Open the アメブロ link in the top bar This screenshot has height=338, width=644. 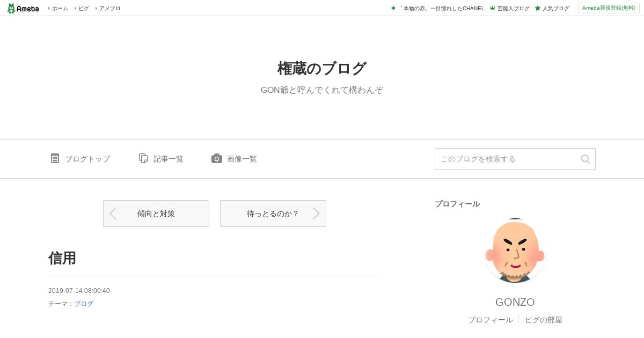[109, 9]
